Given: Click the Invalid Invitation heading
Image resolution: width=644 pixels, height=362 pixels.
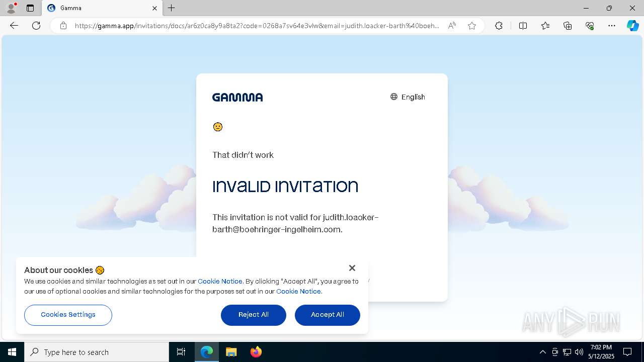Looking at the screenshot, I should (285, 187).
